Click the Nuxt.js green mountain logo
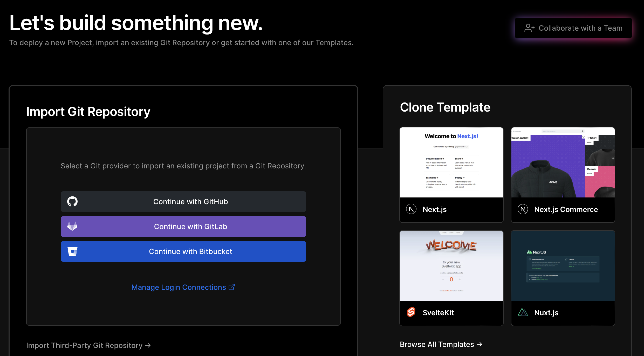The width and height of the screenshot is (644, 356). (523, 312)
